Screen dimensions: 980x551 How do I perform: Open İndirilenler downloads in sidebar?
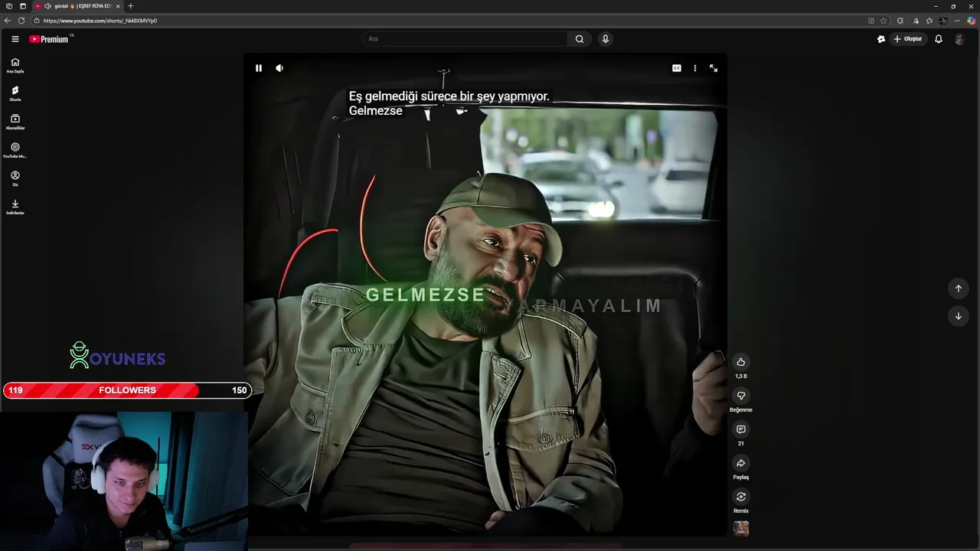pyautogui.click(x=15, y=207)
